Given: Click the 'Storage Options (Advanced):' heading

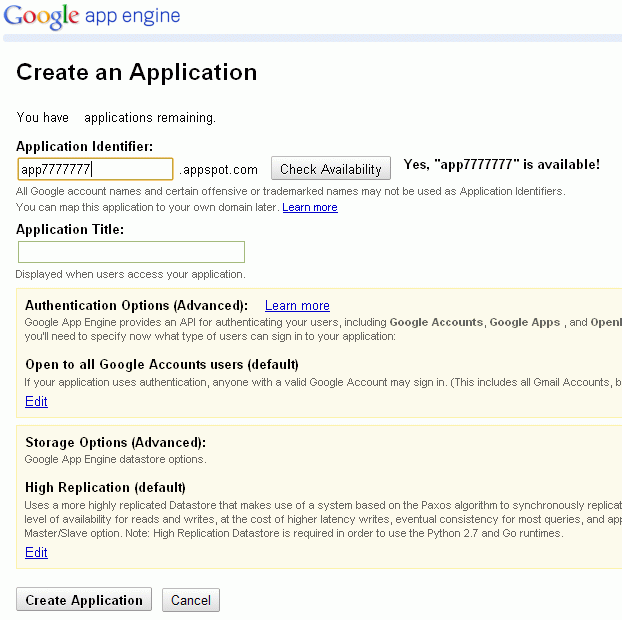Looking at the screenshot, I should pos(115,442).
